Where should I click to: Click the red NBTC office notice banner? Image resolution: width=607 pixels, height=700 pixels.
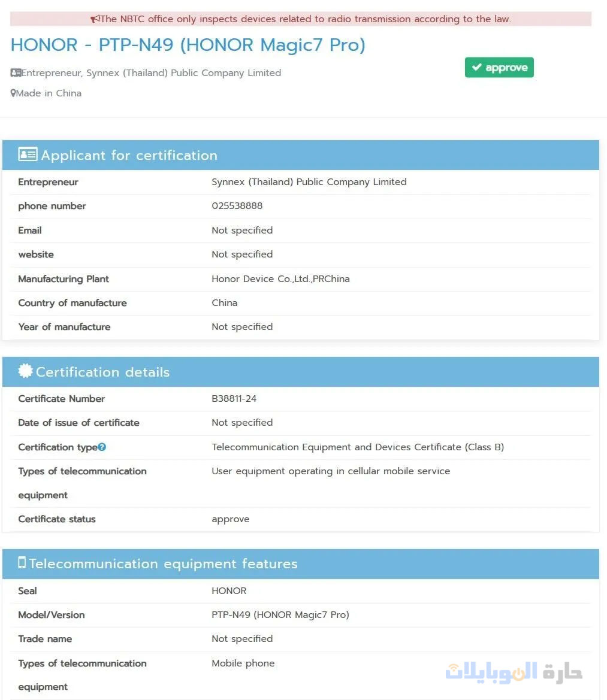(300, 19)
